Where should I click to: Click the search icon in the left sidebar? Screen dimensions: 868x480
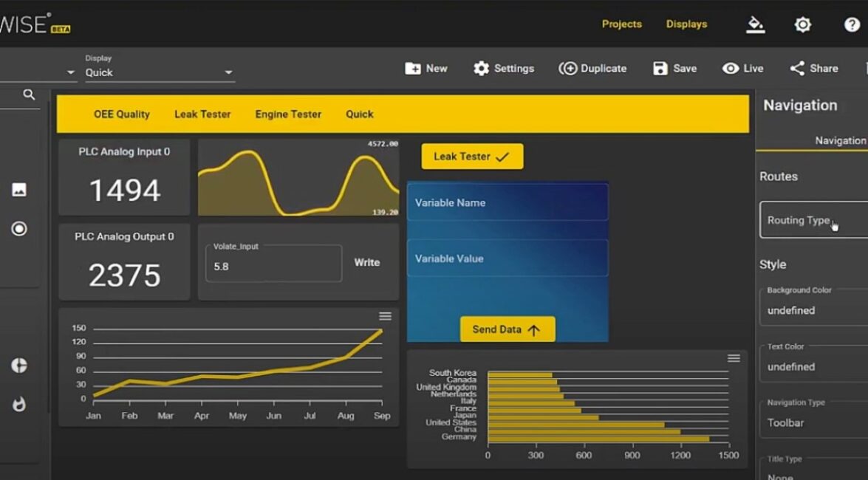[x=28, y=95]
